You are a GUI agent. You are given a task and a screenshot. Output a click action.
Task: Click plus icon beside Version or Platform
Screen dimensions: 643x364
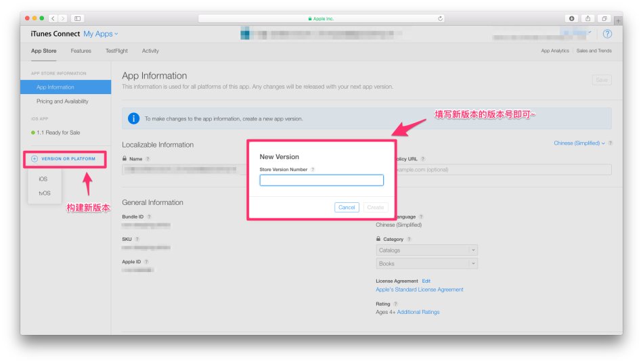coord(35,158)
